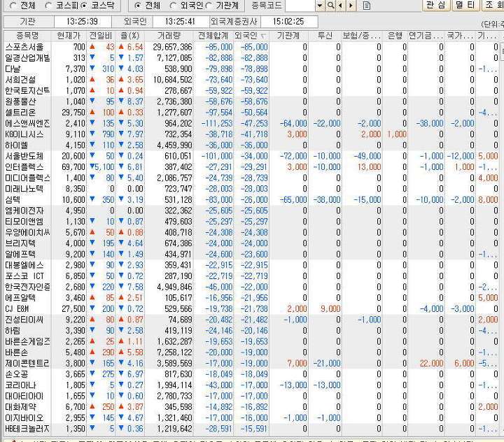Image resolution: width=504 pixels, height=442 pixels.
Task: Sort by 은행 column header
Action: (395, 36)
